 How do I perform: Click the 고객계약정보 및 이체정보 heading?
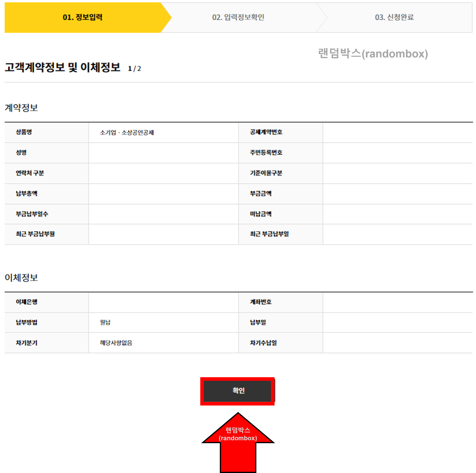pos(63,67)
